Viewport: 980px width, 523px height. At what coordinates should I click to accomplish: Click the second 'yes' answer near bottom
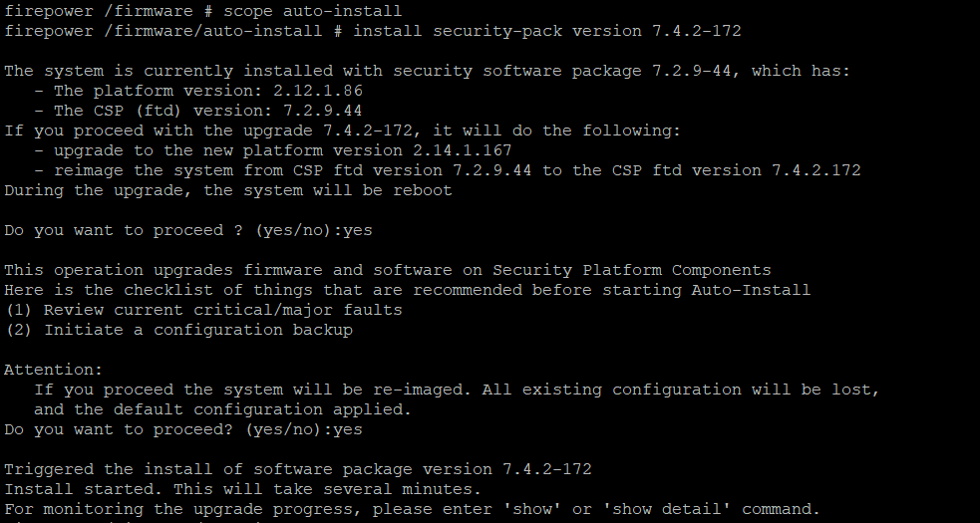348,430
